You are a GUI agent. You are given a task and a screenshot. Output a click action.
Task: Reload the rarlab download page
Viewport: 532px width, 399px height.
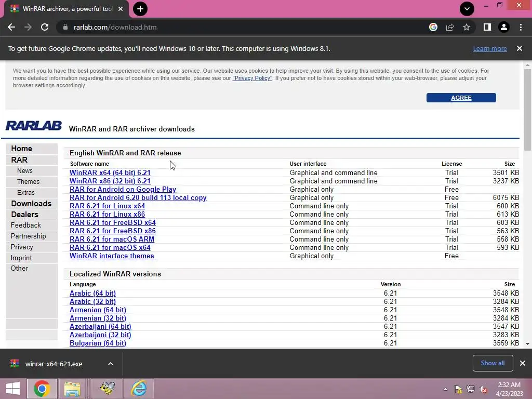point(45,27)
